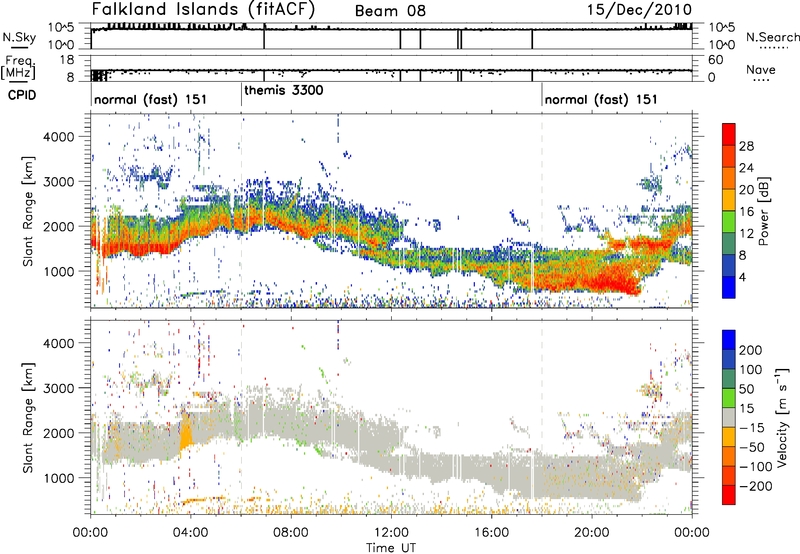Image resolution: width=800 pixels, height=554 pixels.
Task: Select the '16:00' time axis tick label
Action: point(491,533)
